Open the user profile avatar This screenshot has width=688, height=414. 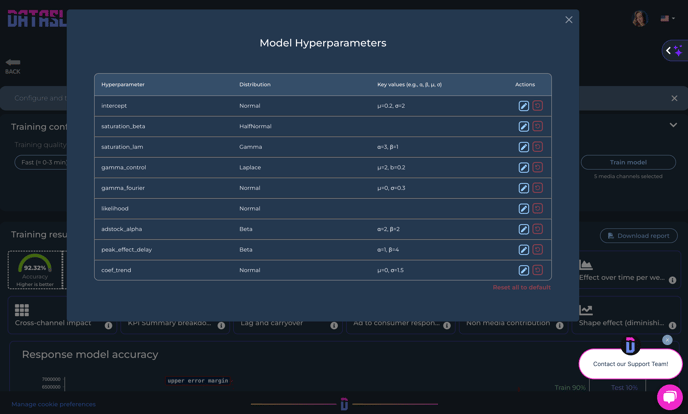640,18
